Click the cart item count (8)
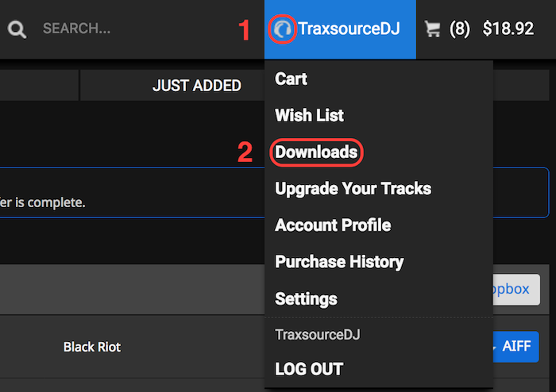This screenshot has height=392, width=556. click(x=459, y=29)
